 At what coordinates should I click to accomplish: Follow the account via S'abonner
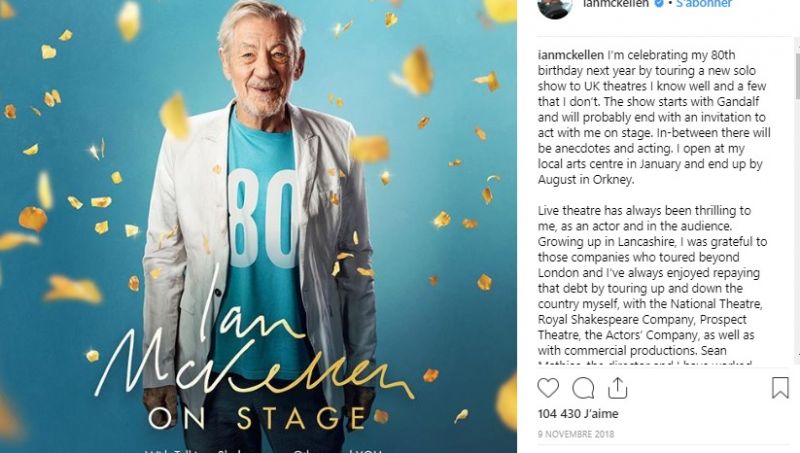click(x=704, y=4)
